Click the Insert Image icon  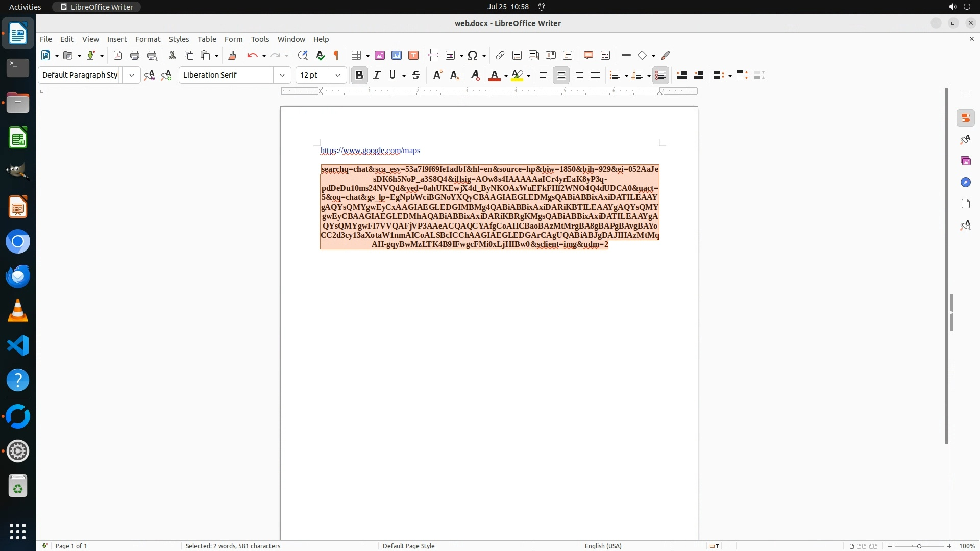tap(380, 55)
